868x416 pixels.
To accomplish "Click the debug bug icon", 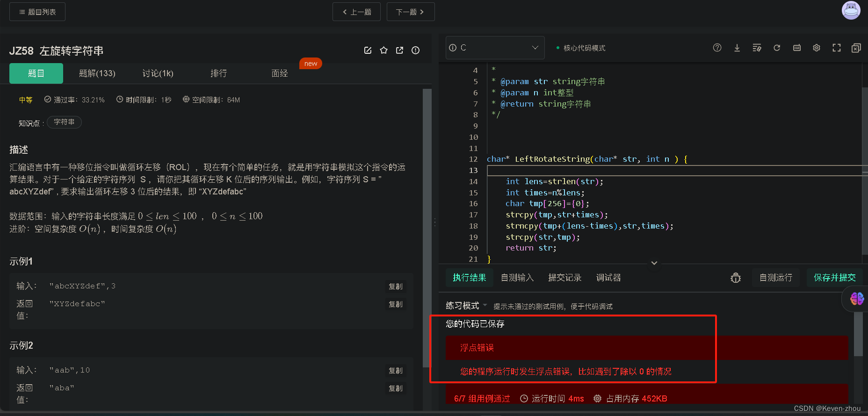I will [736, 278].
